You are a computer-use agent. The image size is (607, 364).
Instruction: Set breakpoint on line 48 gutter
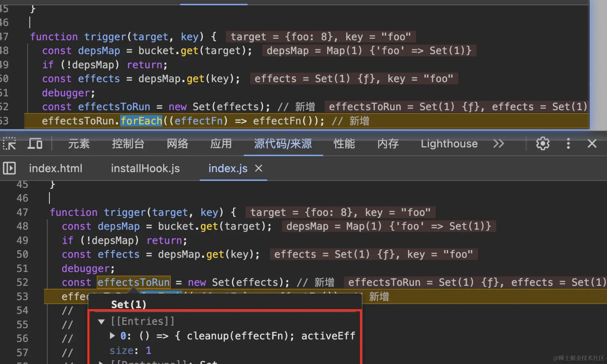pyautogui.click(x=22, y=226)
